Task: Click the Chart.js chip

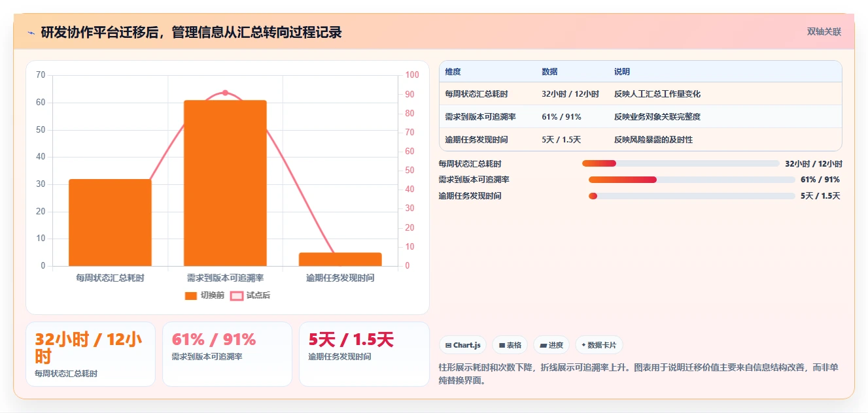Action: tap(462, 345)
